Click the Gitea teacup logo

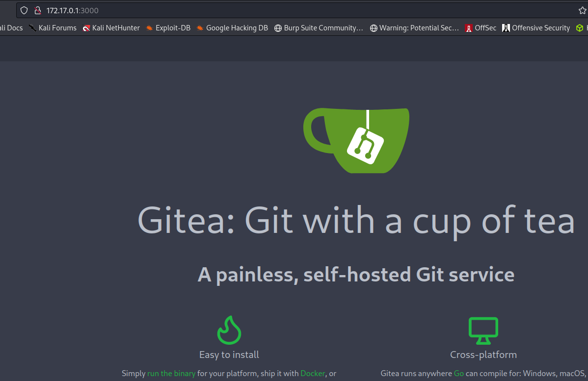click(x=356, y=141)
